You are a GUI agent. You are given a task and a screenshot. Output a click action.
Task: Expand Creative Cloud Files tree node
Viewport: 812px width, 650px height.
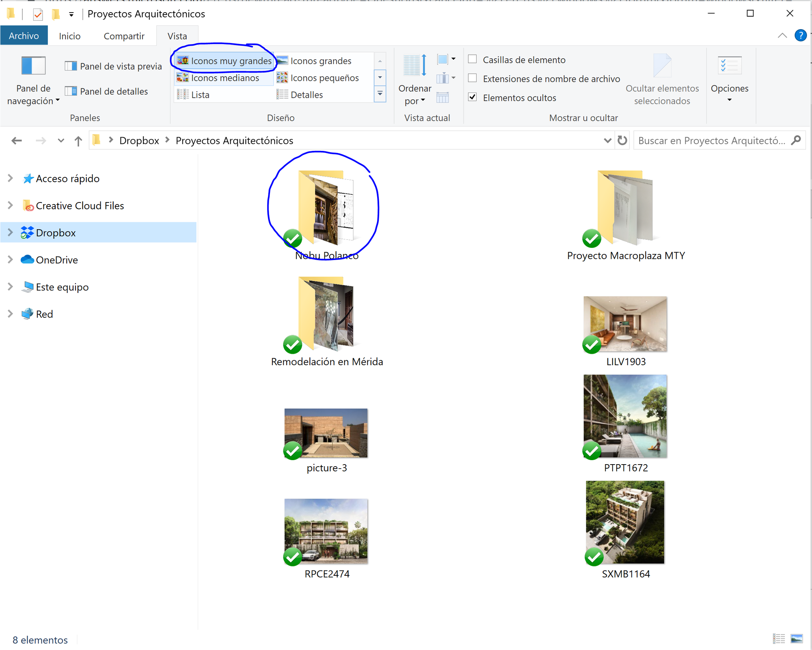pos(11,205)
